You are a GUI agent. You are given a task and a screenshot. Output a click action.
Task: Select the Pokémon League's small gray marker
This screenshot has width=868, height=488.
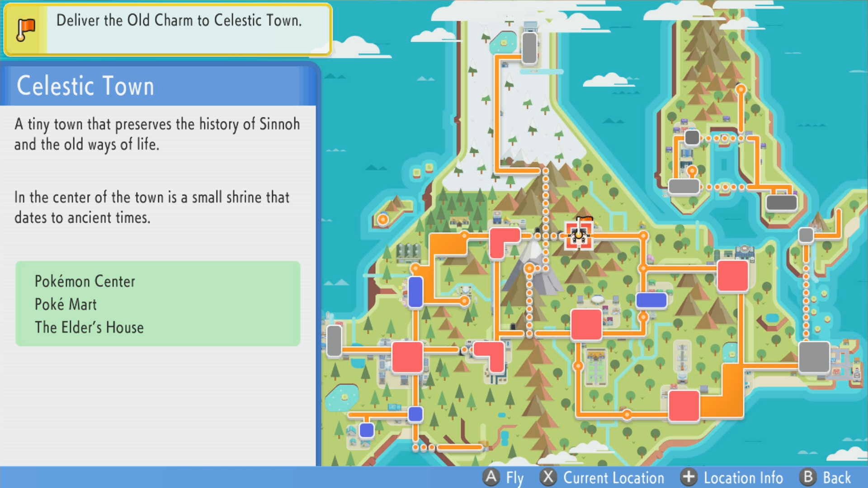click(x=806, y=235)
